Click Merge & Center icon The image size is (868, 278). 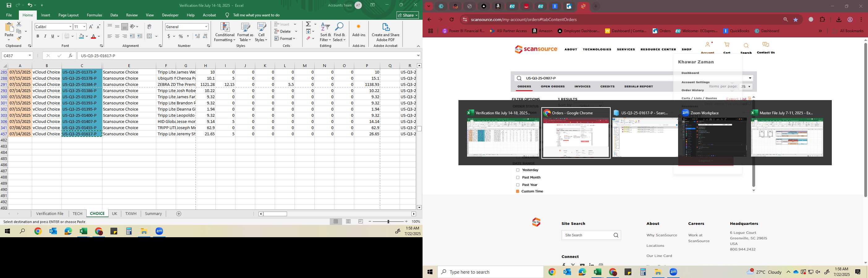click(150, 36)
